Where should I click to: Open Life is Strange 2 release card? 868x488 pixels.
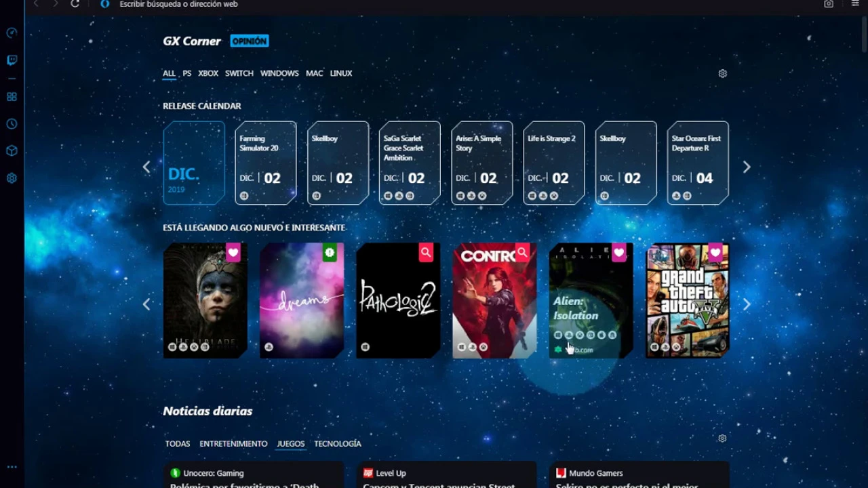point(553,163)
